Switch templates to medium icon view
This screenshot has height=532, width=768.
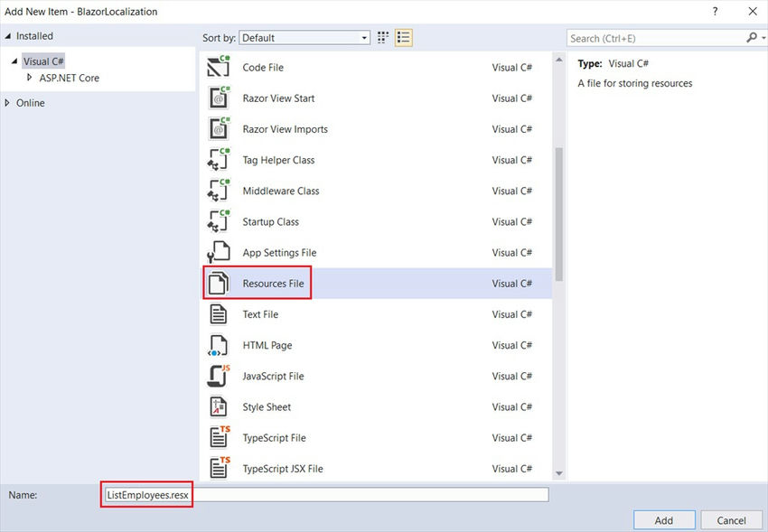point(382,37)
